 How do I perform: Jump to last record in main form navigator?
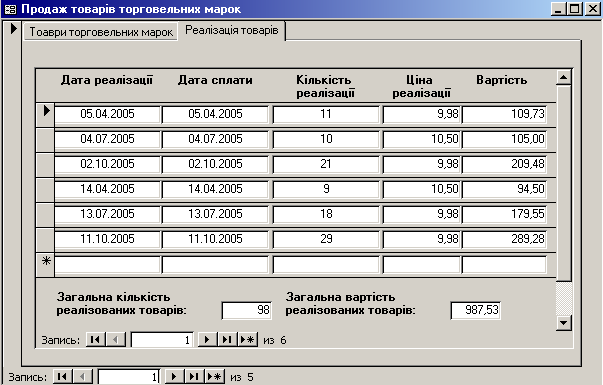tap(194, 377)
